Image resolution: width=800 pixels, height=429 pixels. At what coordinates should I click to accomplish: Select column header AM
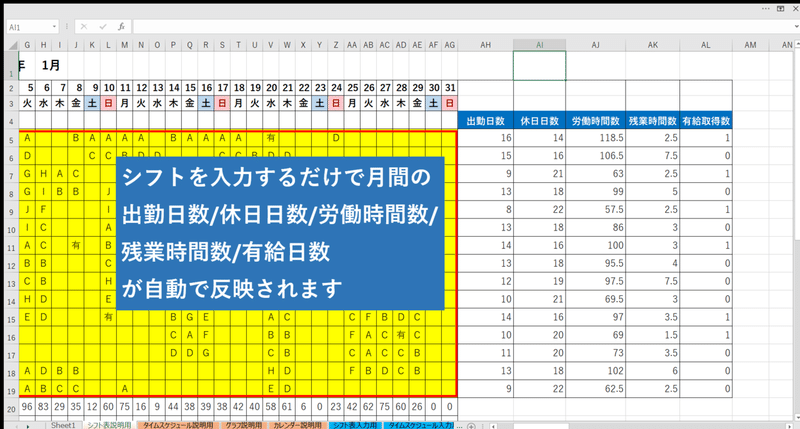click(751, 45)
